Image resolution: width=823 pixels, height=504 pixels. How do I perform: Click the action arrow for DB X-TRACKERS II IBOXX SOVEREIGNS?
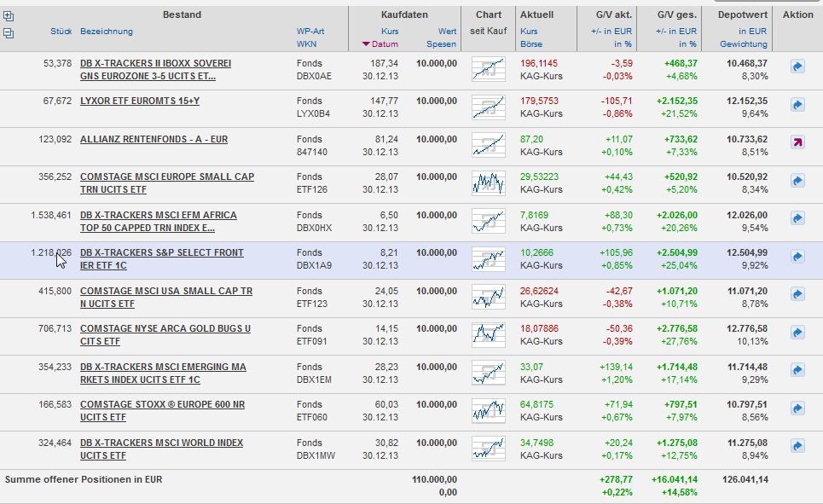[x=797, y=67]
